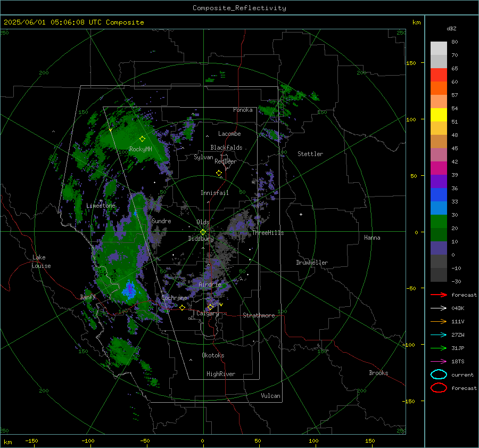
Task: Click the yellow diamond marker above Calgary
Action: coord(210,307)
